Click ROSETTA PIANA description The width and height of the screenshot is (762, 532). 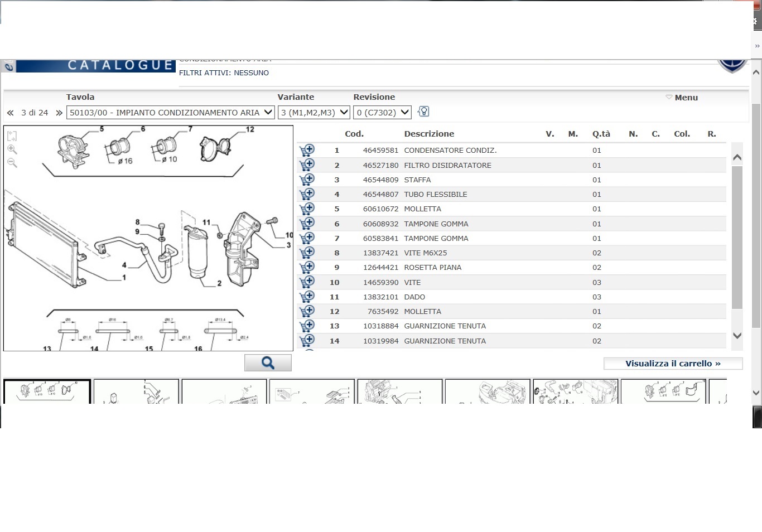coord(433,267)
